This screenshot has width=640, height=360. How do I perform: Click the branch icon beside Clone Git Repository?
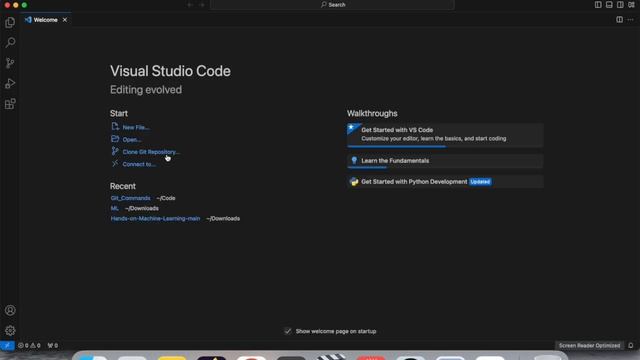point(115,151)
